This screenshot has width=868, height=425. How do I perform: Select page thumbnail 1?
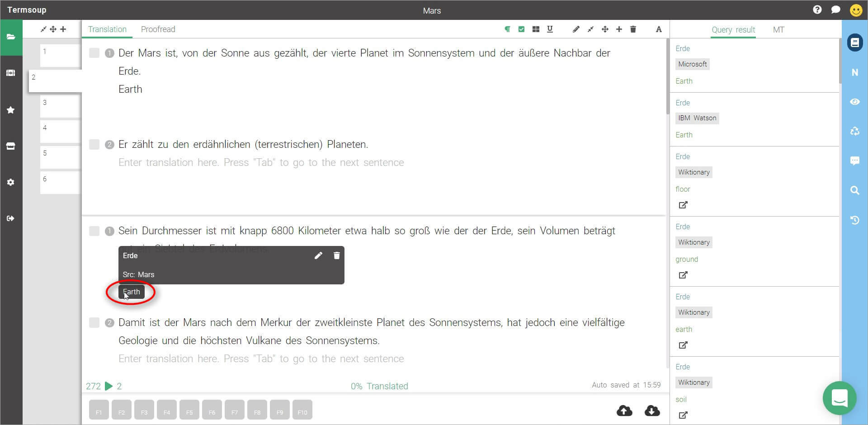[60, 56]
